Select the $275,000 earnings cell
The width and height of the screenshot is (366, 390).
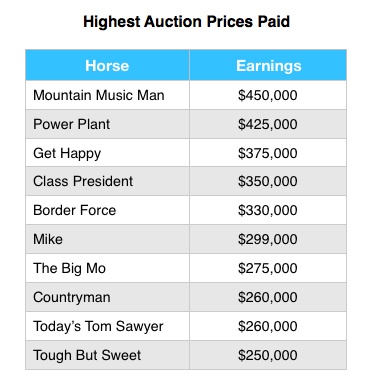[x=268, y=268]
